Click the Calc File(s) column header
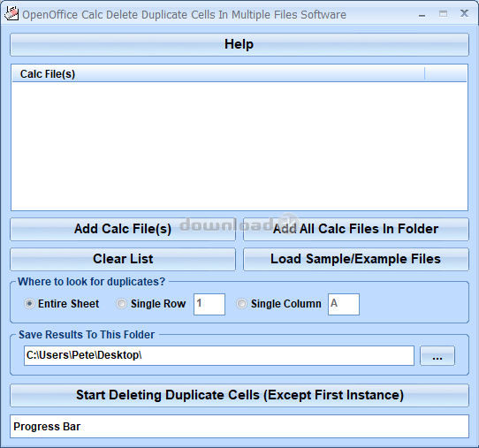The height and width of the screenshot is (448, 479). tap(218, 74)
